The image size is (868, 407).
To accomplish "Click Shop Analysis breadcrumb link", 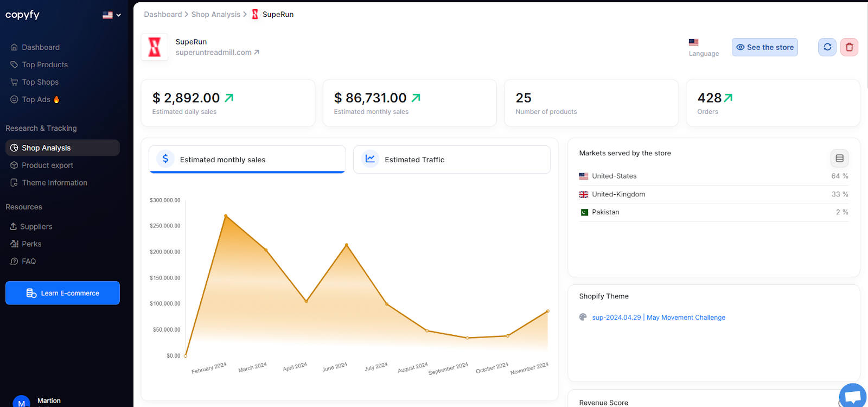I will coord(215,14).
